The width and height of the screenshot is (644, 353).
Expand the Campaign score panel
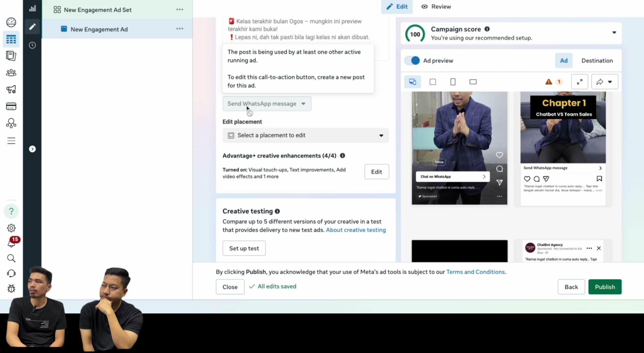pos(614,32)
